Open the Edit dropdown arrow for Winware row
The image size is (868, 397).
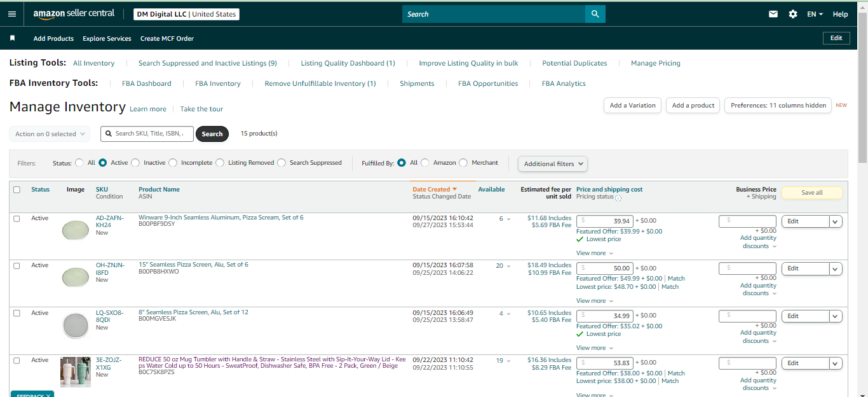[x=836, y=221]
